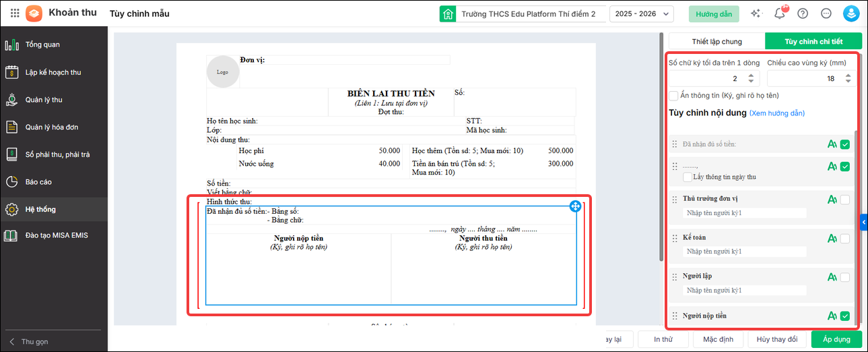Decrease max signatures per line
Screen dimensions: 868x352
pos(751,82)
